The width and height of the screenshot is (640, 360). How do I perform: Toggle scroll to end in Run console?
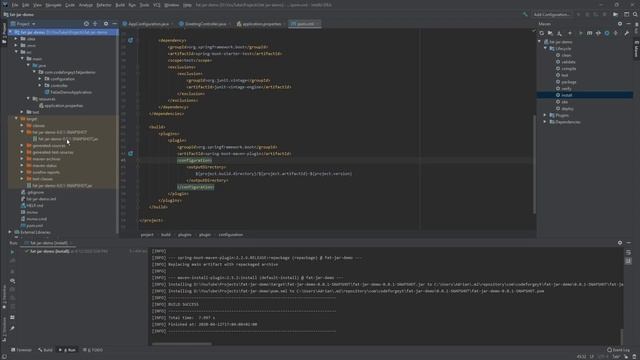(628, 261)
